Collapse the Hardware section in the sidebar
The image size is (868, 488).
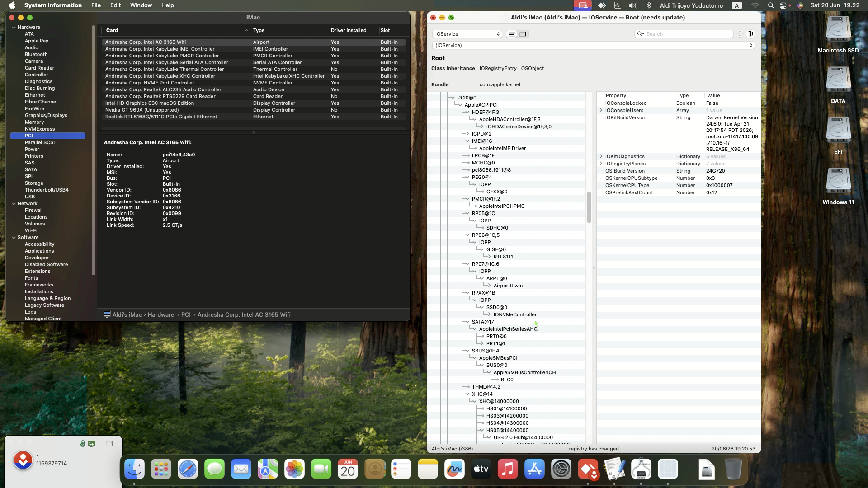pyautogui.click(x=14, y=28)
